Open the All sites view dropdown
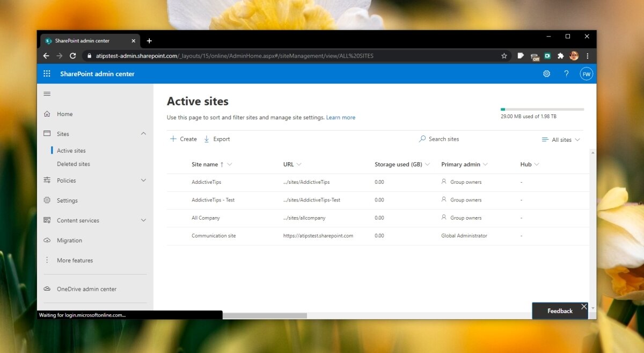The image size is (644, 353). tap(561, 140)
